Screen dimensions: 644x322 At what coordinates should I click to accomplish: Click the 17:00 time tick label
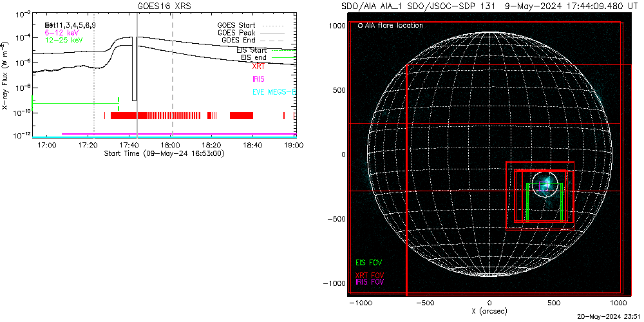click(47, 145)
